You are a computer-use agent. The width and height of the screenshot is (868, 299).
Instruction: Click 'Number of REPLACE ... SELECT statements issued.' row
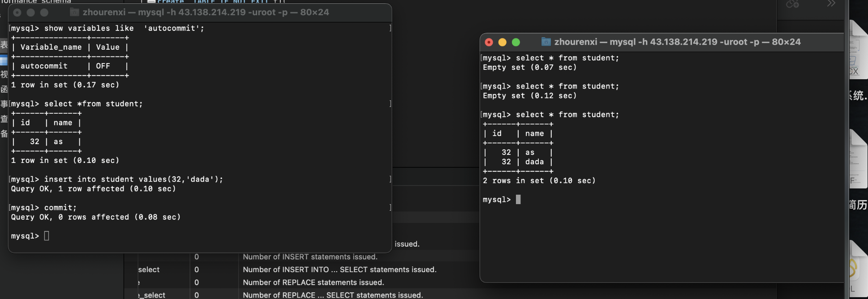333,295
